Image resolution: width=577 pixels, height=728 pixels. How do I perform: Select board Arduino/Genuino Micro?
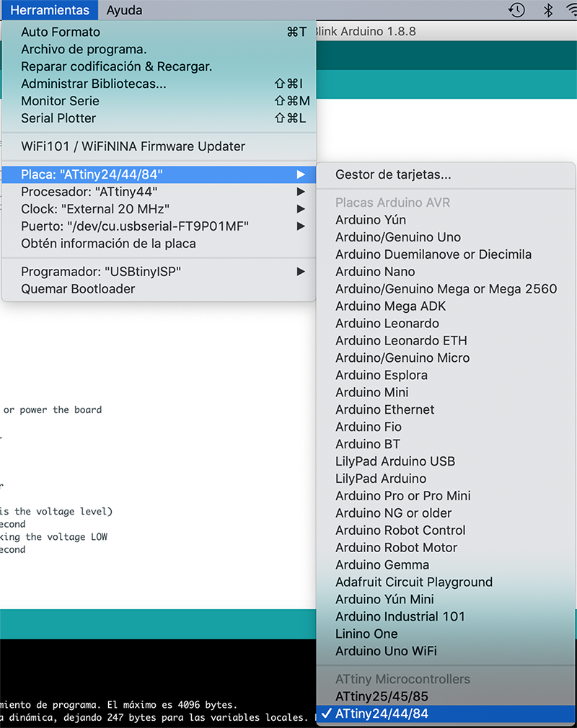click(x=446, y=358)
